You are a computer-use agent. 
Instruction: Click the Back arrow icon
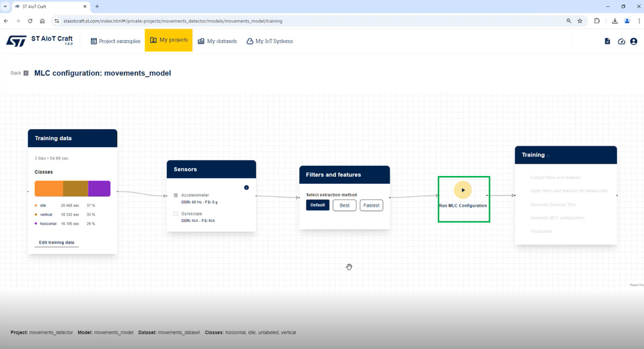[x=26, y=73]
